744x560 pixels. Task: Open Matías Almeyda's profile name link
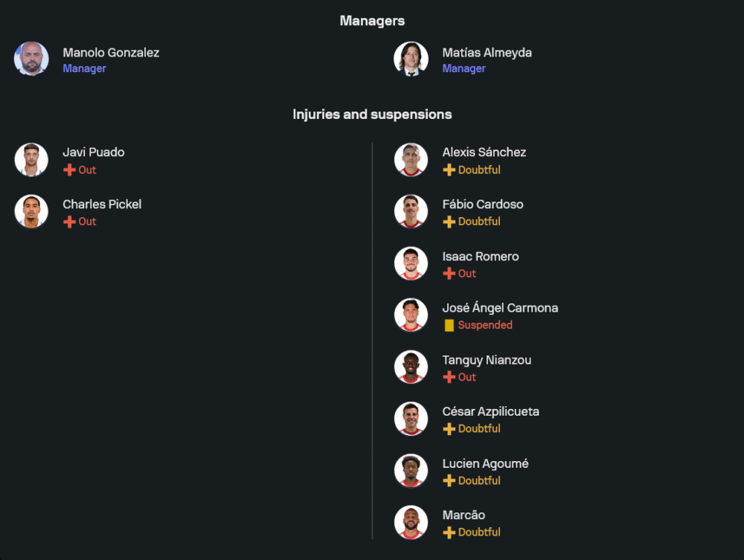coord(487,53)
